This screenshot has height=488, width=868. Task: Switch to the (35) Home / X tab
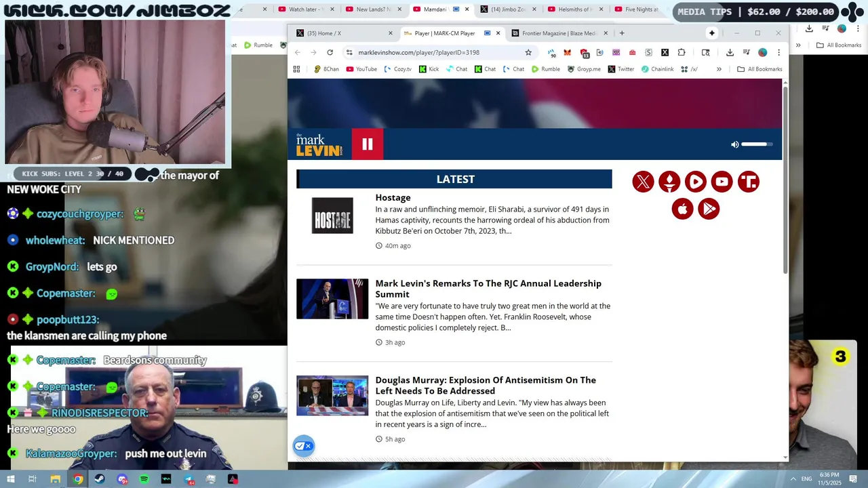[x=344, y=33]
